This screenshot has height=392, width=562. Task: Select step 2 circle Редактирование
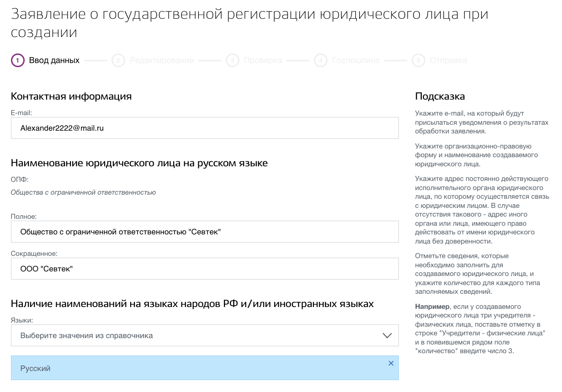118,60
